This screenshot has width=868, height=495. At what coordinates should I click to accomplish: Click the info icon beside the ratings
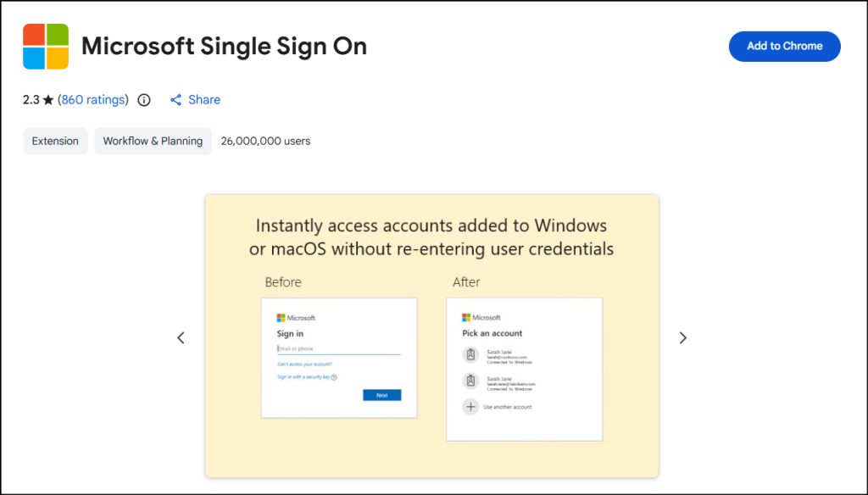coord(144,99)
